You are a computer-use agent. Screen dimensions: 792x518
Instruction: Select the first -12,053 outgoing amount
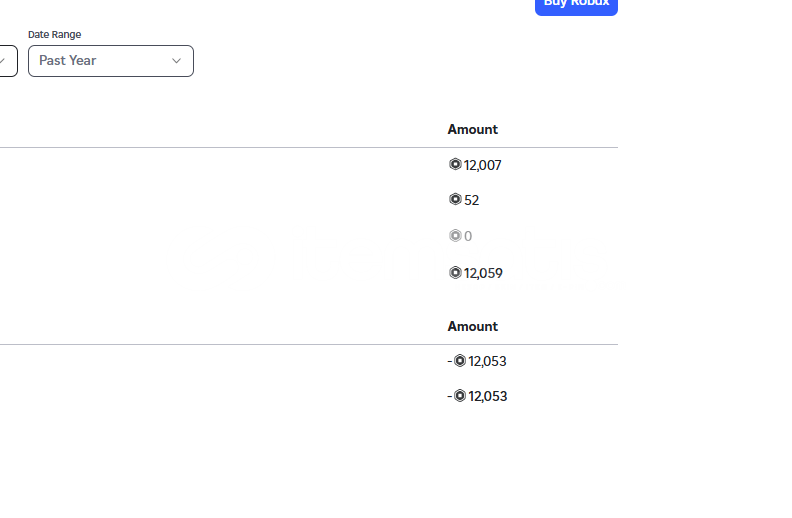click(x=477, y=361)
